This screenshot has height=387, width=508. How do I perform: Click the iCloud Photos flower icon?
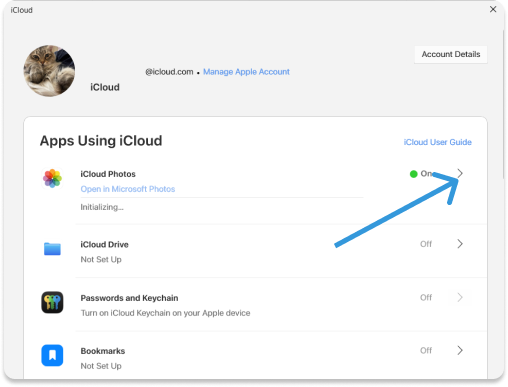click(52, 178)
